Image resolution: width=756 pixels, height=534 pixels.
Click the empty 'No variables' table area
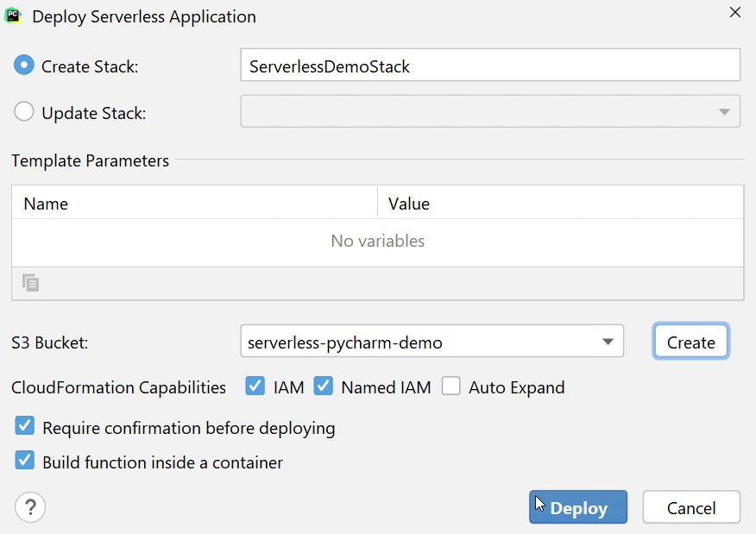(x=377, y=242)
